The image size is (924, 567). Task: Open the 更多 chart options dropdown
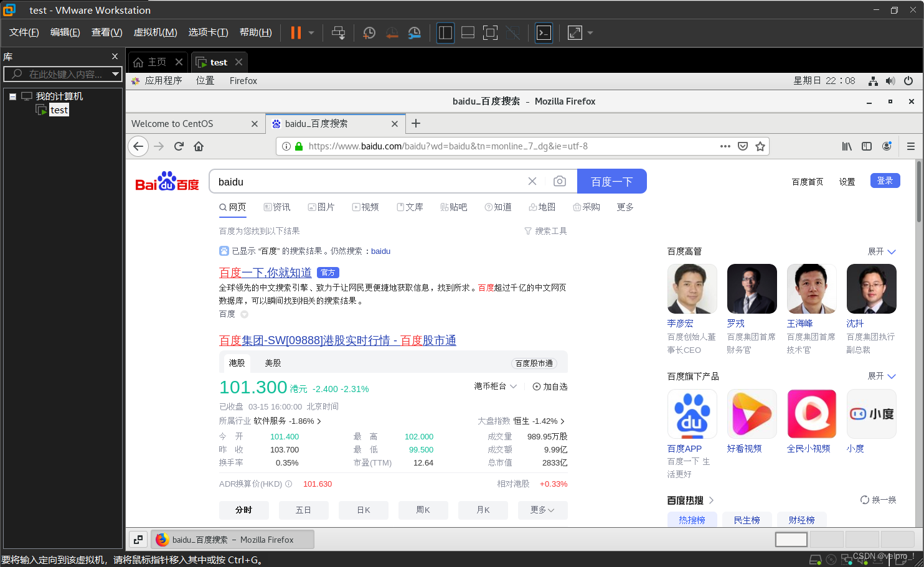(x=542, y=510)
